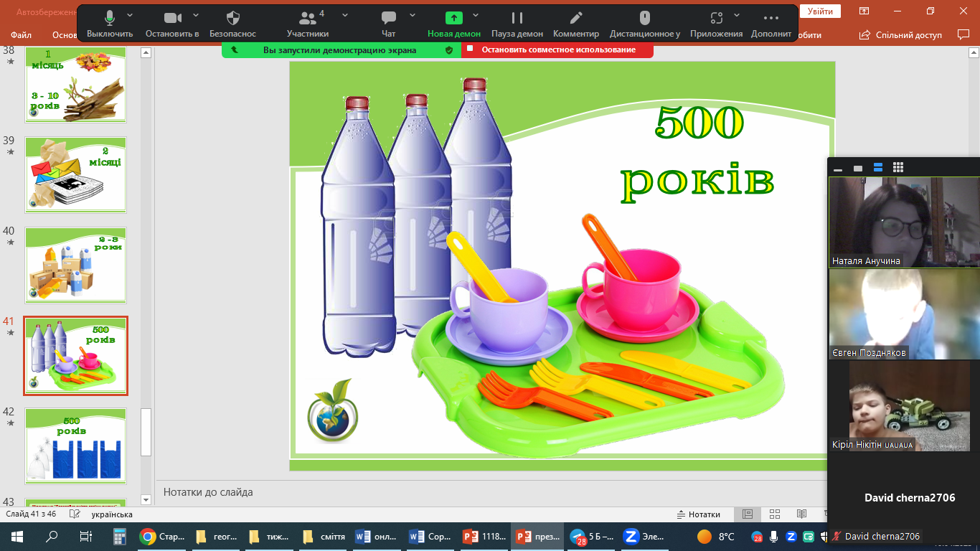Pause screen share with Пауза демонстрации
The width and height of the screenshot is (980, 551).
tap(517, 24)
